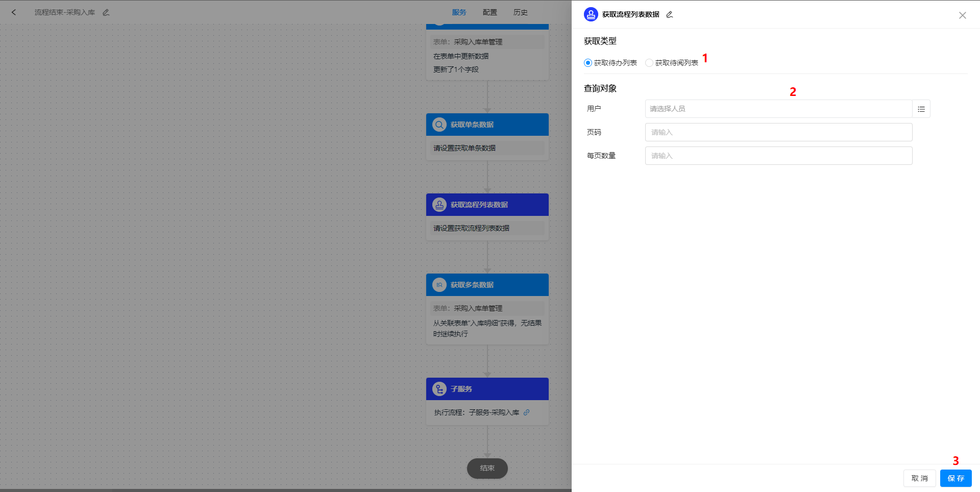Image resolution: width=980 pixels, height=492 pixels.
Task: Click the pencil icon beside 获取流程列表数据 panel title
Action: (x=669, y=14)
